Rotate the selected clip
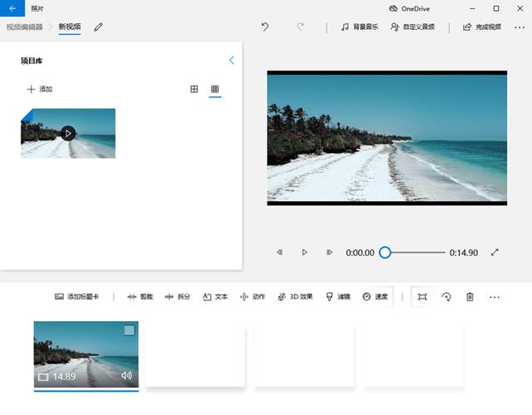 click(446, 297)
